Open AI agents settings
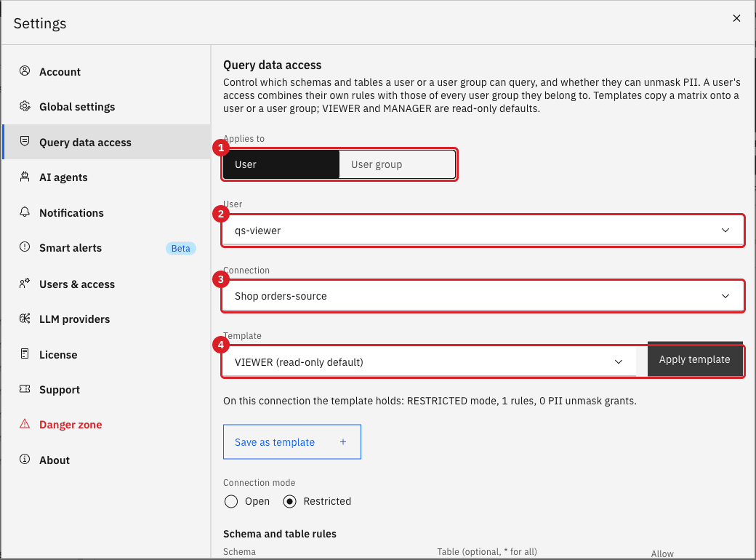Screen dimensions: 756x560 click(106, 177)
